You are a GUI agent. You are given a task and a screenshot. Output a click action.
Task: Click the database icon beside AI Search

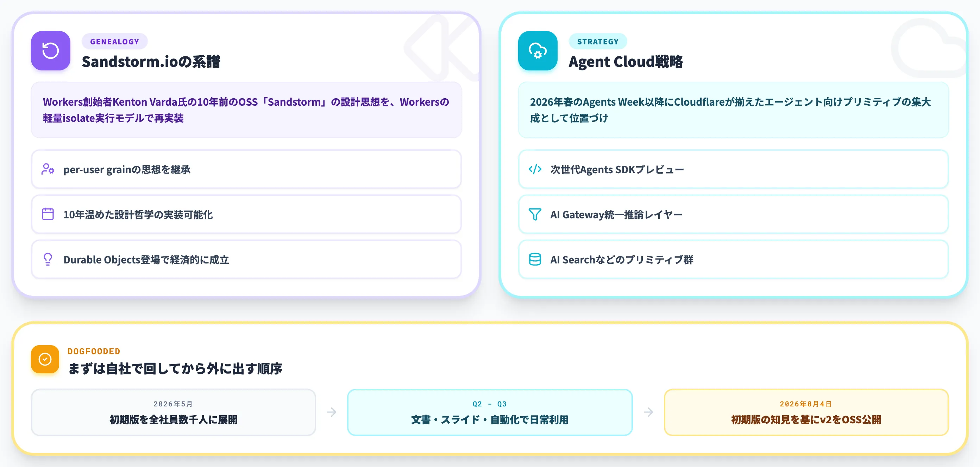tap(535, 259)
